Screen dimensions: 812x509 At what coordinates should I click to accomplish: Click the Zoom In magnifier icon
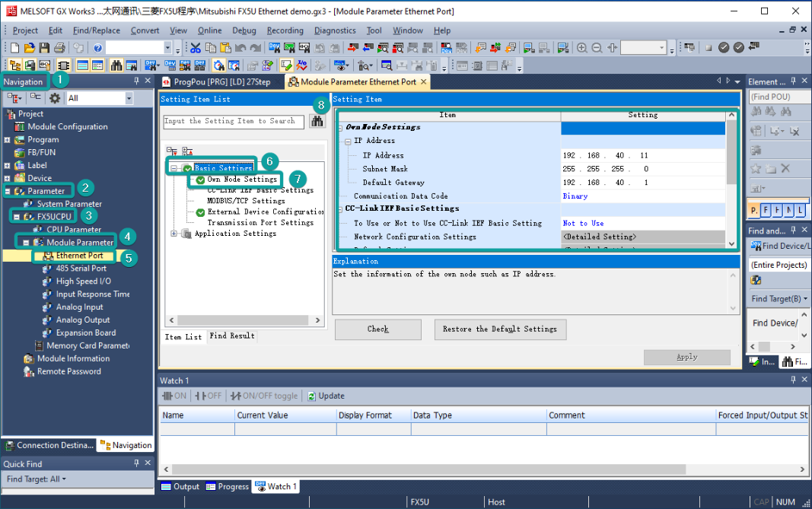[x=582, y=48]
